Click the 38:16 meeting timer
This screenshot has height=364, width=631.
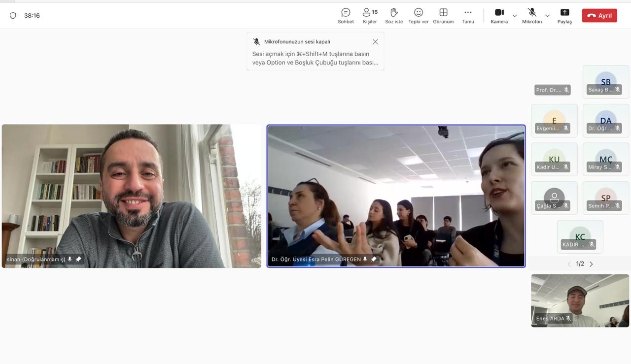click(32, 15)
